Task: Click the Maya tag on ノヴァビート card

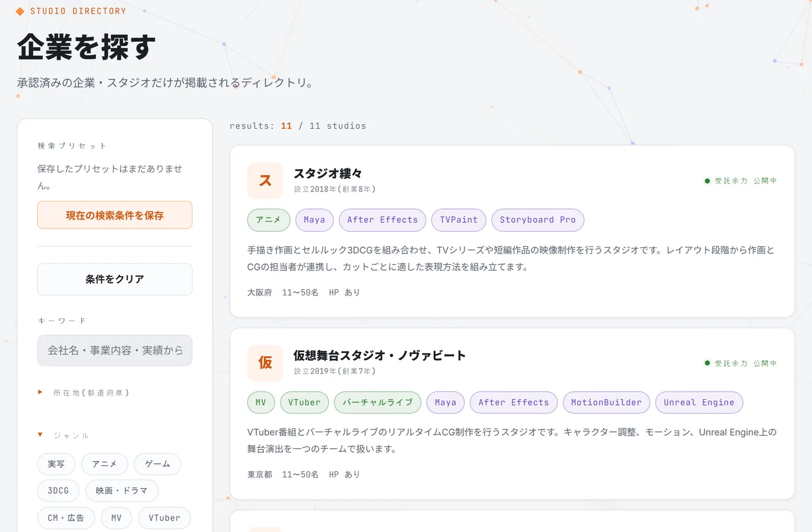Action: [x=445, y=403]
